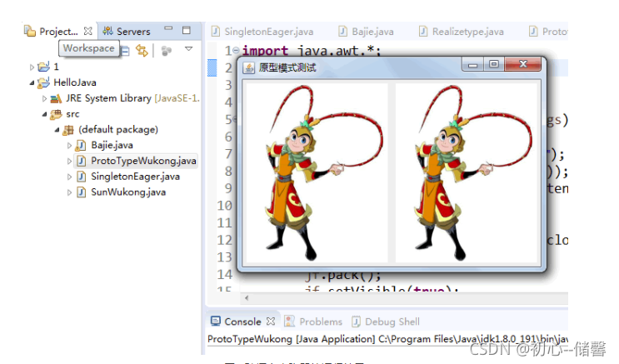Expand Bajie.java in the tree
This screenshot has height=364, width=619.
click(x=69, y=146)
